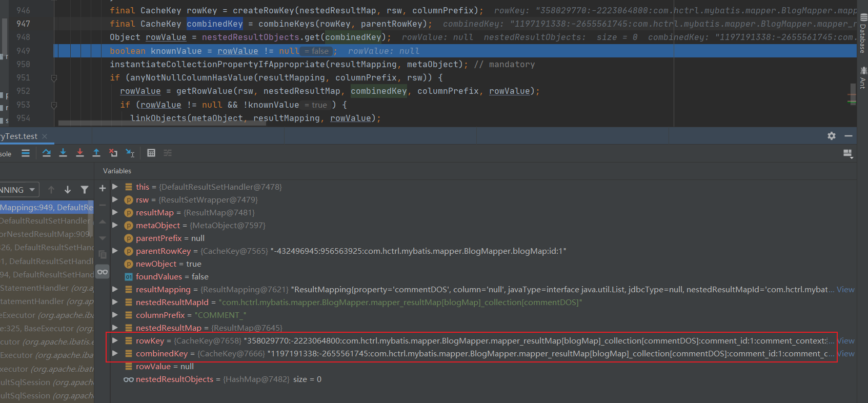Toggle Show Watches glasses button
868x403 pixels.
tap(103, 272)
